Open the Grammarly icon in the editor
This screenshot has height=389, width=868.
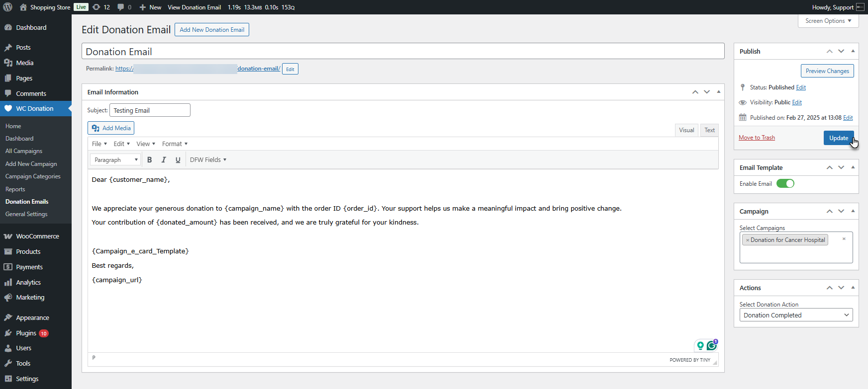712,345
